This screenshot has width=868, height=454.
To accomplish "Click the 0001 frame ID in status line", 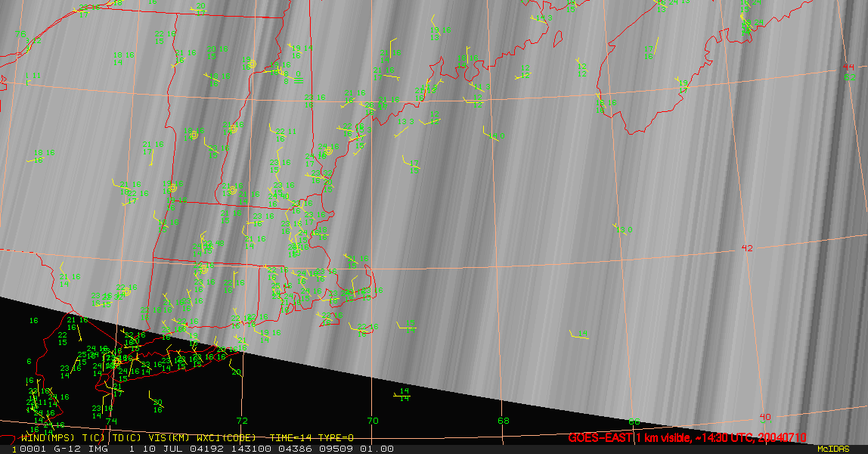I will pos(33,449).
